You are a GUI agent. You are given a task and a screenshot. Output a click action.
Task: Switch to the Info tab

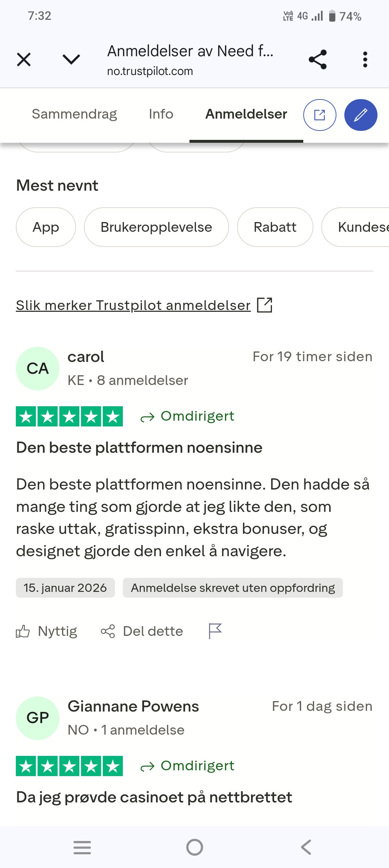(x=161, y=114)
